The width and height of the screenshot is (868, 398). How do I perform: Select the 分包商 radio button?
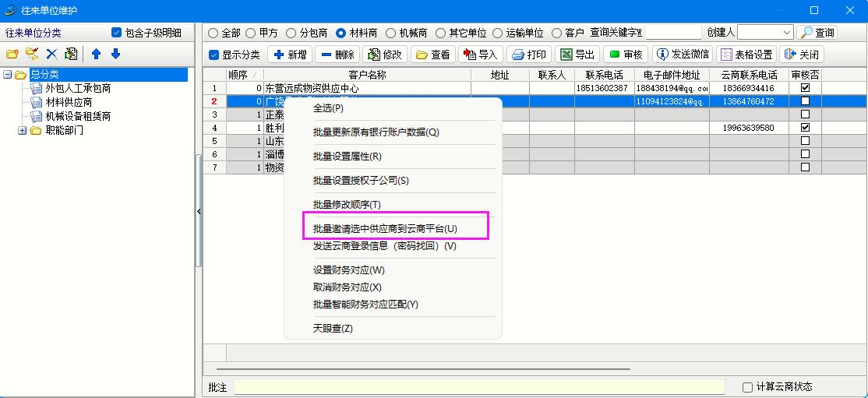coord(291,33)
